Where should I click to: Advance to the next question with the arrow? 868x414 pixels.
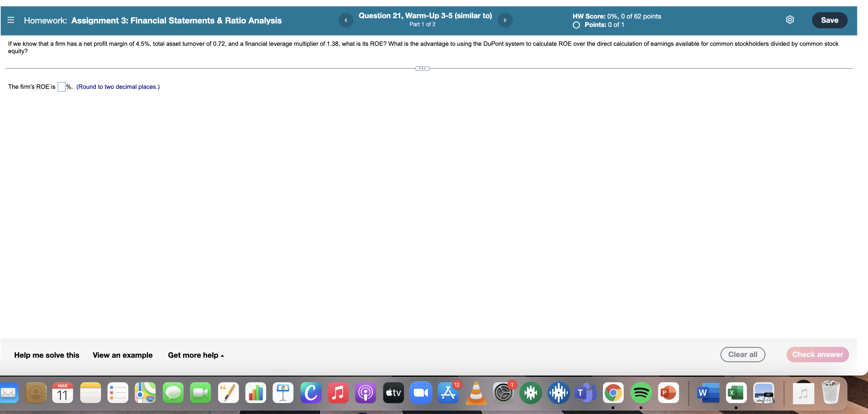point(505,20)
